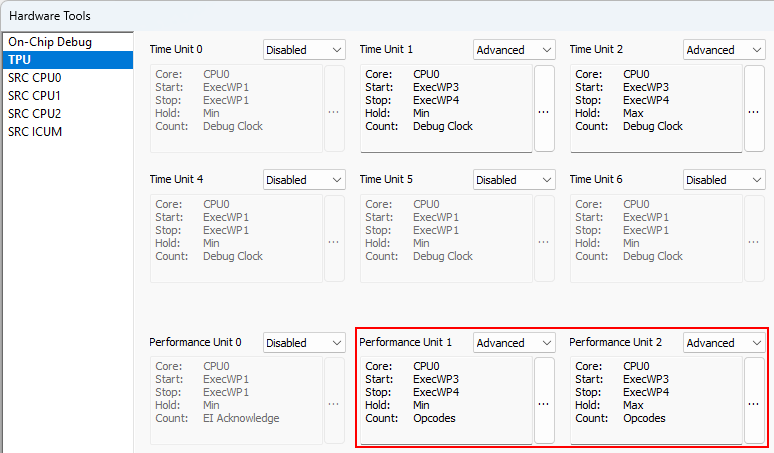The width and height of the screenshot is (774, 453).
Task: Expand Time Unit 0 mode dropdown
Action: [304, 50]
